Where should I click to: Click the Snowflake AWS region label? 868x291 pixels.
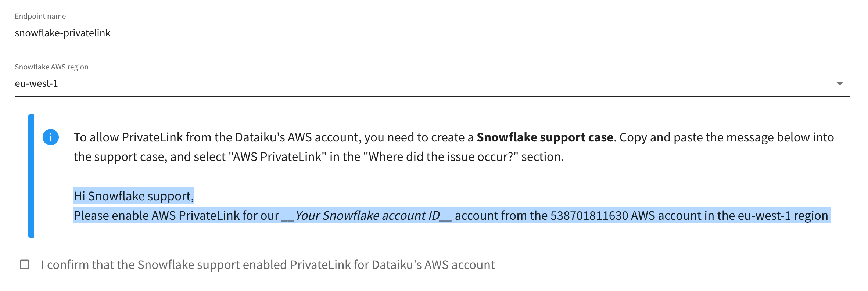click(51, 67)
